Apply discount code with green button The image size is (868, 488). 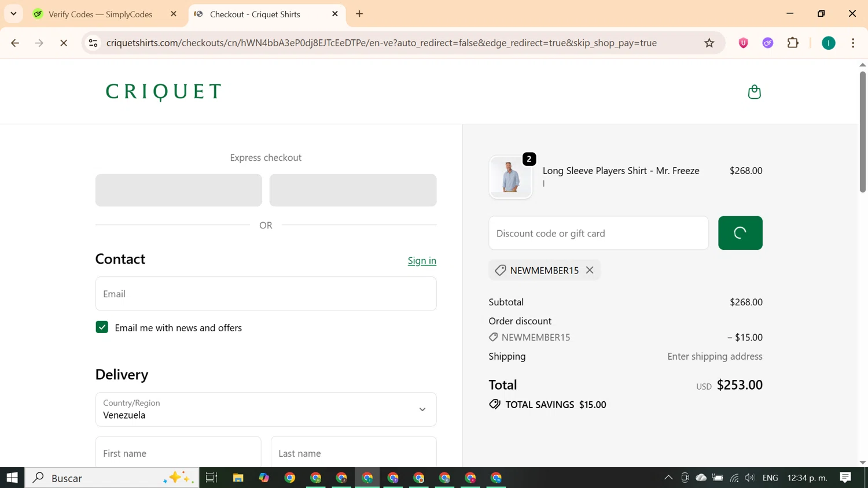[x=740, y=233]
